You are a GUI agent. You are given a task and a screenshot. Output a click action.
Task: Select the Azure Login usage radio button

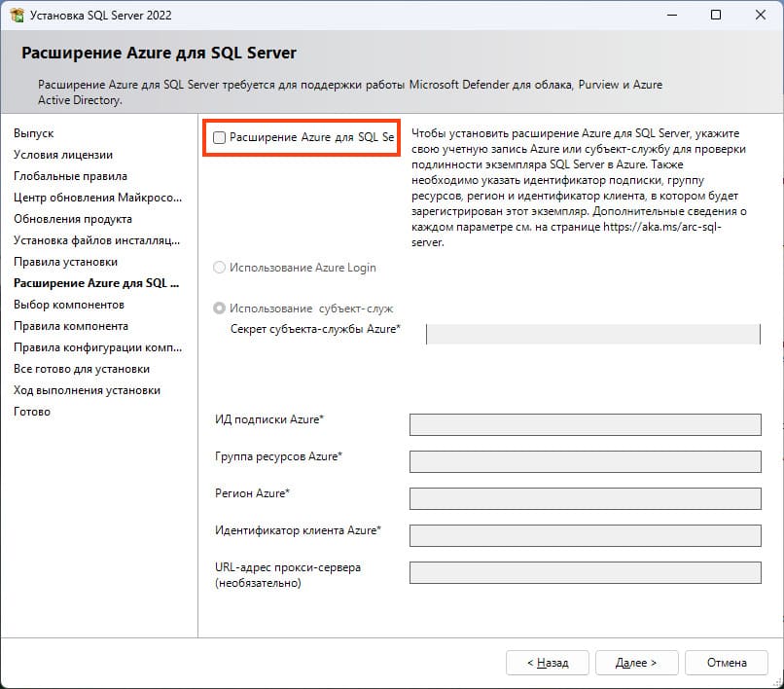(x=219, y=268)
